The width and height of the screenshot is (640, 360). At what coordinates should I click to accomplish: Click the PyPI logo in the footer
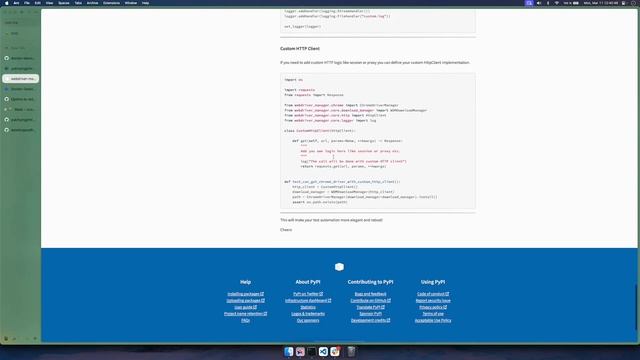[x=339, y=267]
